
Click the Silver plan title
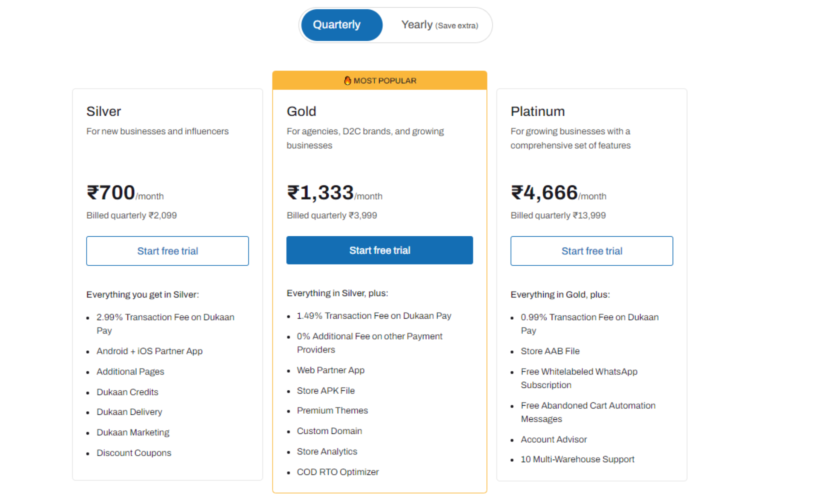104,111
